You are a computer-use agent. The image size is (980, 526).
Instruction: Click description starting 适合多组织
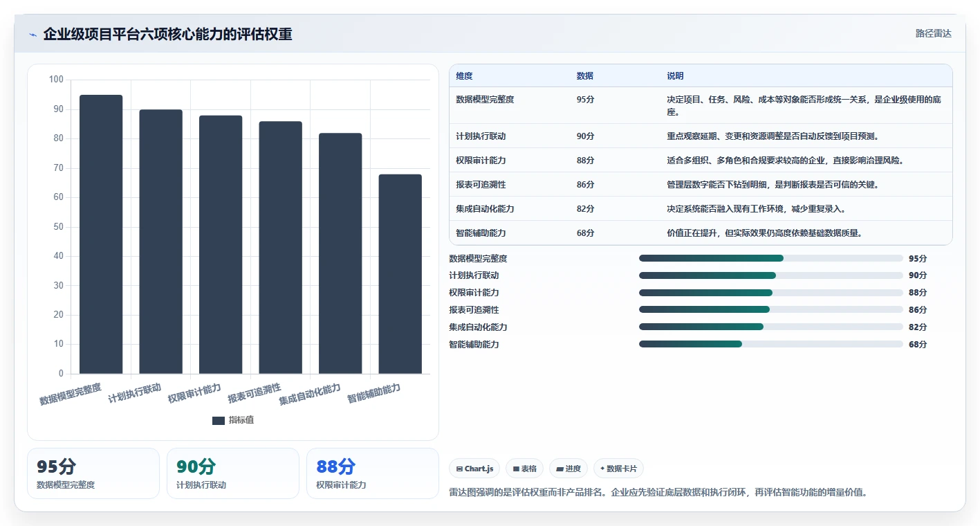[785, 161]
